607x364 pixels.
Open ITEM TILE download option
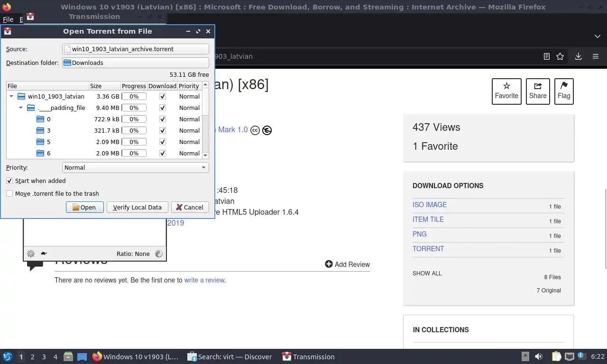click(x=428, y=219)
